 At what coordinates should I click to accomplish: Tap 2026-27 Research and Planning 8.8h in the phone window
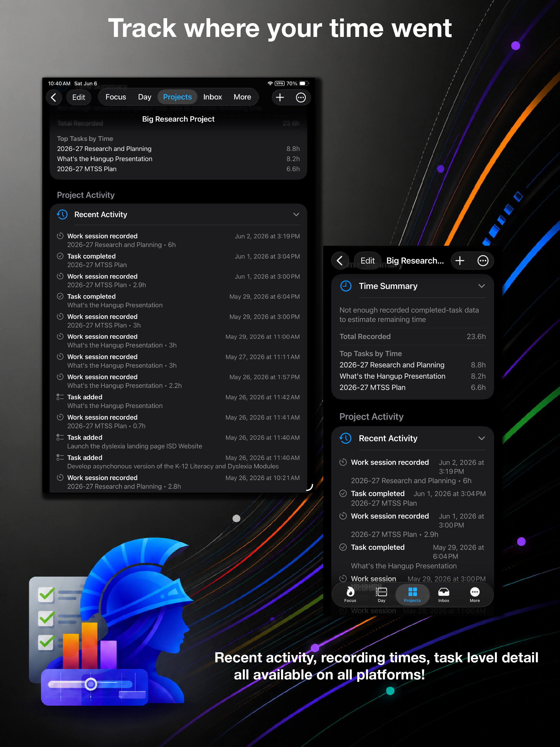click(x=412, y=365)
